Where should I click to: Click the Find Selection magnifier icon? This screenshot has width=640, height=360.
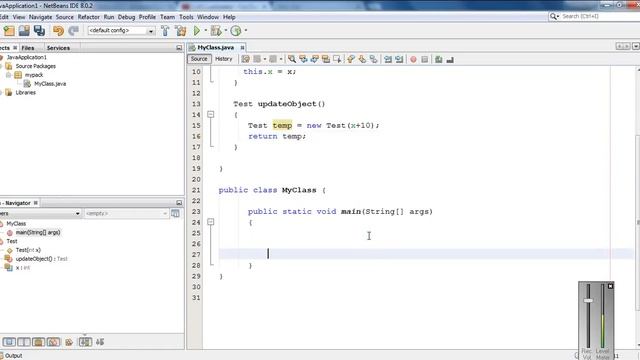click(x=292, y=59)
